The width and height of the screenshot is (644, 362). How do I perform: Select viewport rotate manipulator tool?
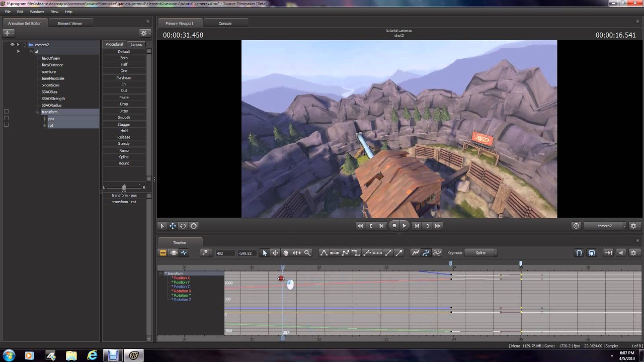click(x=183, y=226)
